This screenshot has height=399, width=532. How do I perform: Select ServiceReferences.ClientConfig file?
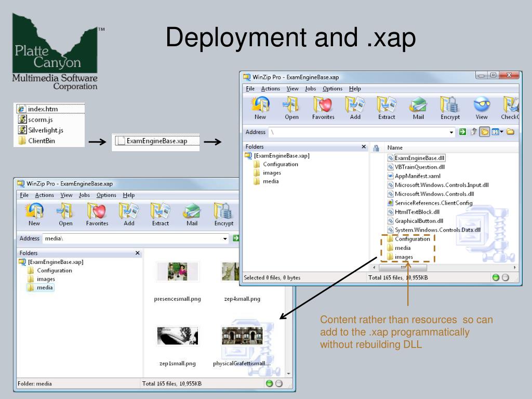pyautogui.click(x=430, y=203)
